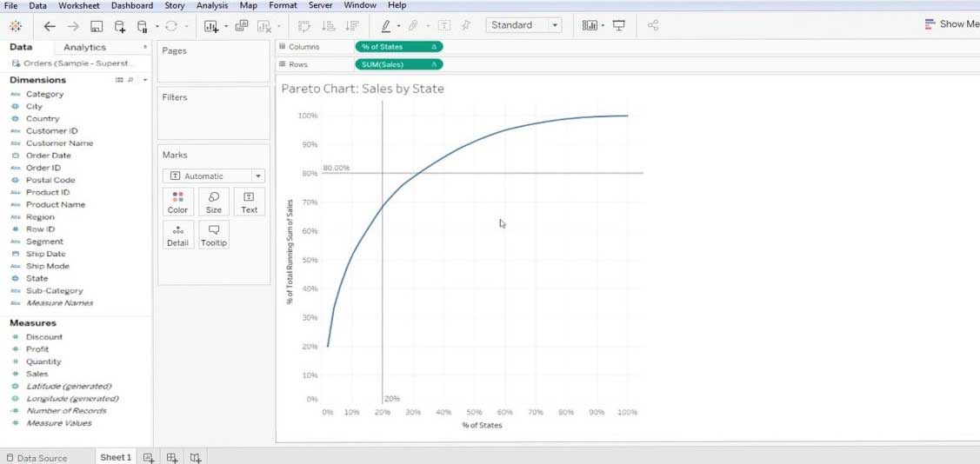Image resolution: width=980 pixels, height=464 pixels.
Task: Open the Tableau start page logo icon
Action: tap(16, 25)
